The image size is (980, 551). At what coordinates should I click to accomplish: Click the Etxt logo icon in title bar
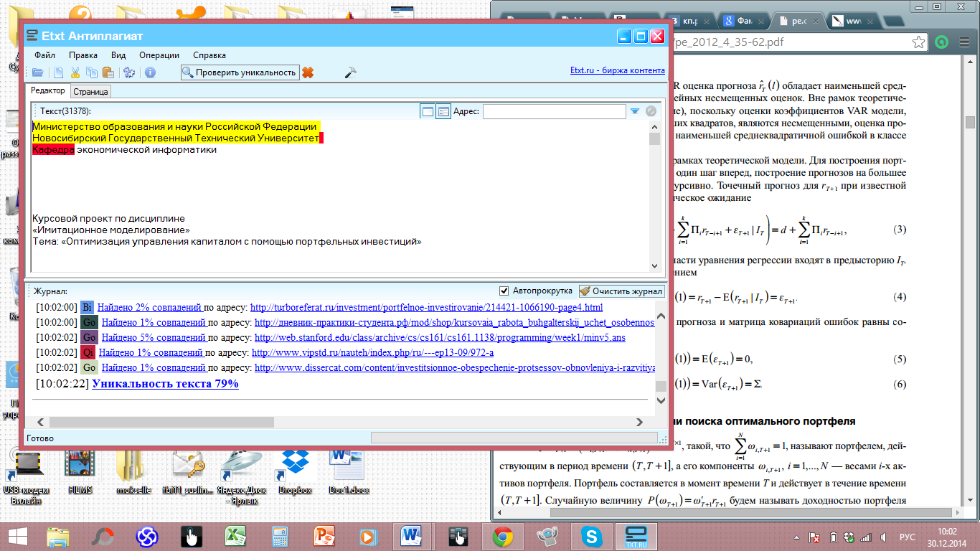(x=32, y=36)
